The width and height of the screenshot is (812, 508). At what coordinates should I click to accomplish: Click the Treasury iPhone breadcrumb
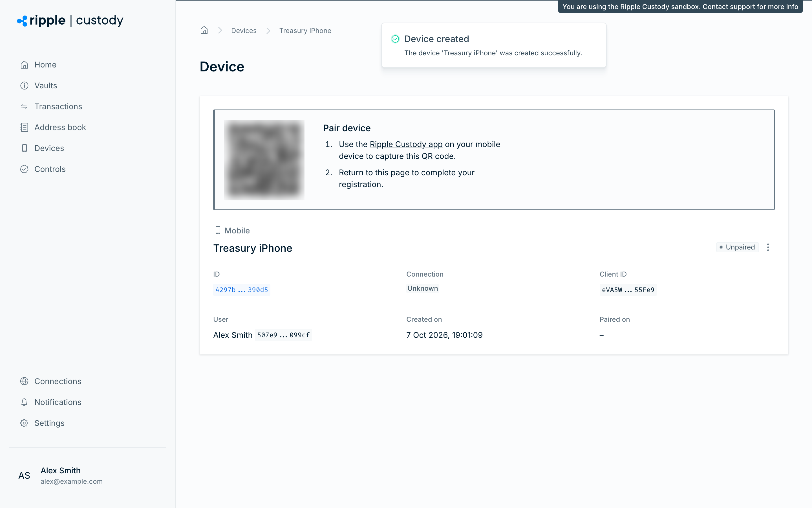(305, 30)
